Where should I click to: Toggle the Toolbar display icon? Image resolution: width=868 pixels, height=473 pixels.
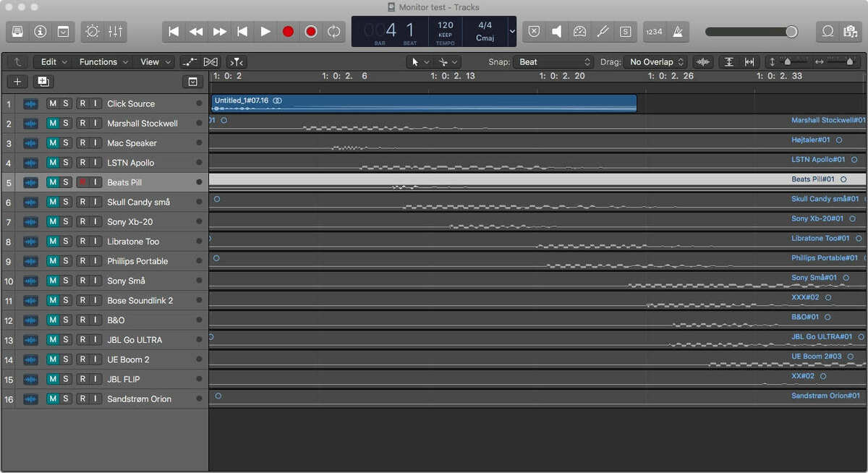coord(64,32)
